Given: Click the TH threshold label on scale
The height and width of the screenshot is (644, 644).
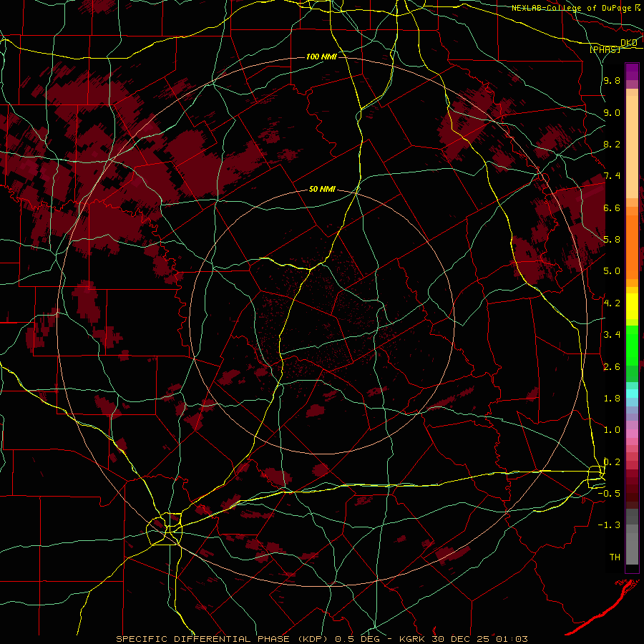Looking at the screenshot, I should [x=615, y=557].
